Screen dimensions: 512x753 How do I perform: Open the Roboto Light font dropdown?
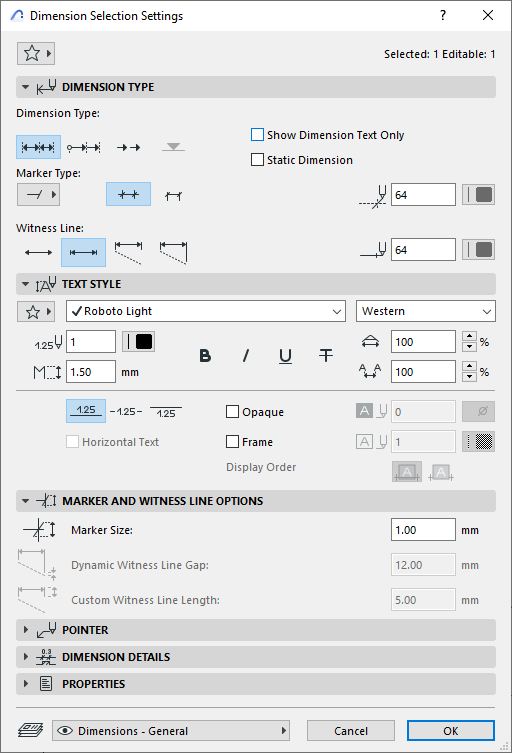pyautogui.click(x=206, y=311)
